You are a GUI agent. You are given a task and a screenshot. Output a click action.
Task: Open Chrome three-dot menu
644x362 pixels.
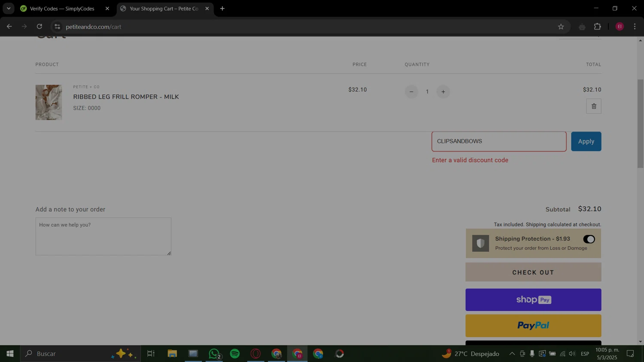point(635,27)
